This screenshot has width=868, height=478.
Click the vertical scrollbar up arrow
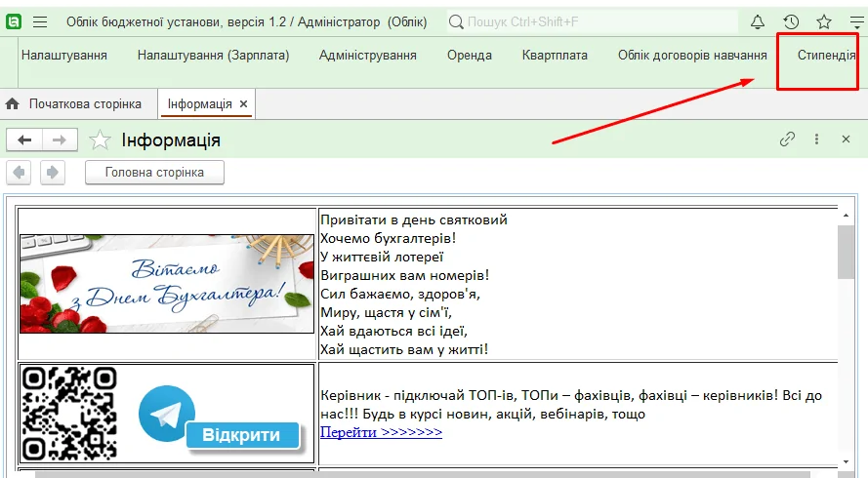point(846,215)
